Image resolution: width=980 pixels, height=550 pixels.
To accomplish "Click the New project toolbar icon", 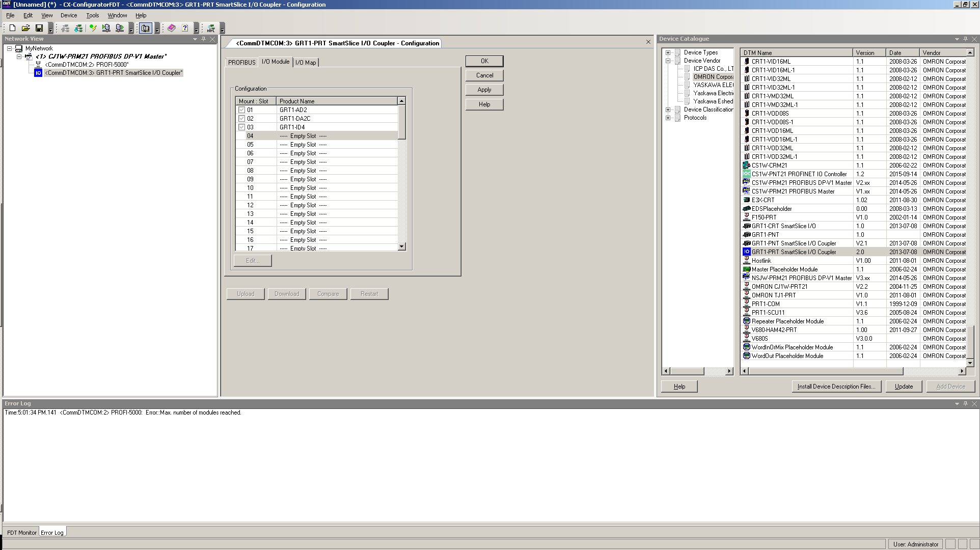I will (x=12, y=29).
